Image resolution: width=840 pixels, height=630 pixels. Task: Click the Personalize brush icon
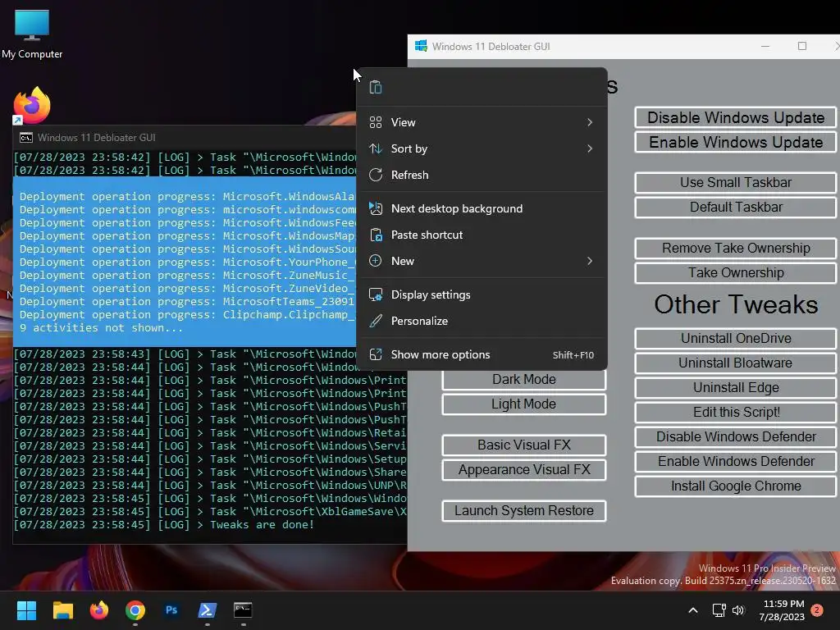click(x=376, y=321)
